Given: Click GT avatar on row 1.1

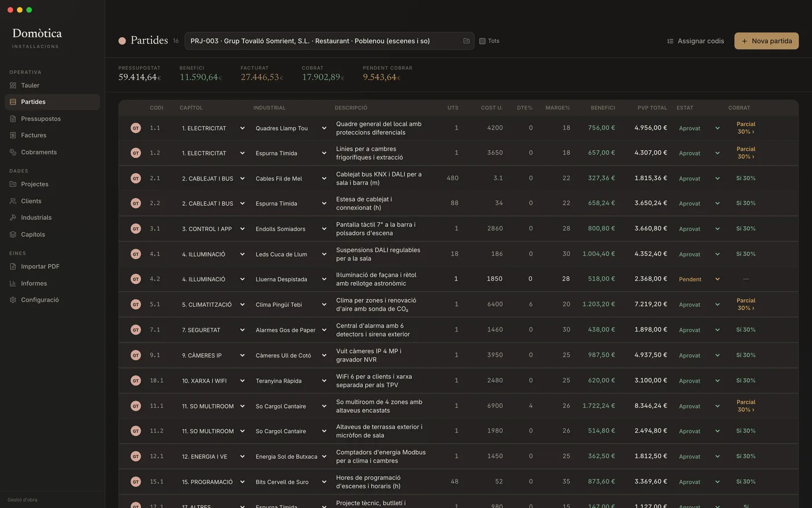Looking at the screenshot, I should point(136,128).
